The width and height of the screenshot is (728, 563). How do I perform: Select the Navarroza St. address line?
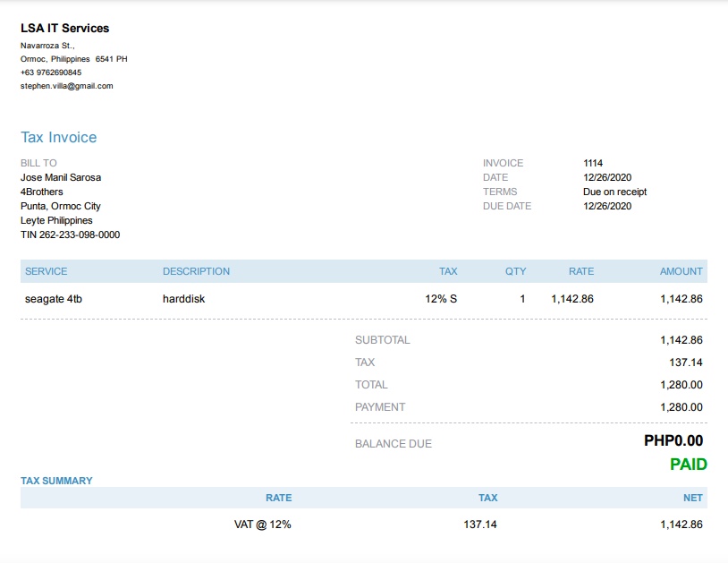[47, 46]
